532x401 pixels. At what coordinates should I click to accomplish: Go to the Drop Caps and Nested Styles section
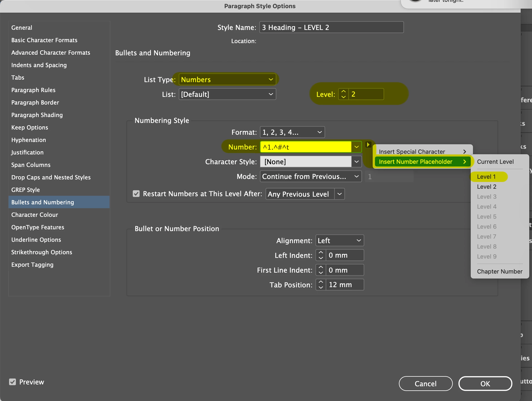coord(51,177)
